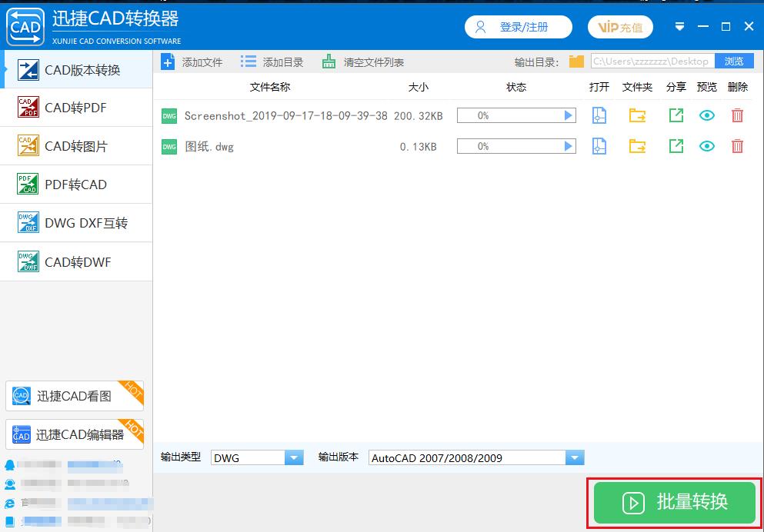The height and width of the screenshot is (532, 764).
Task: Switch to the CAD转PDF tab
Action: point(76,108)
